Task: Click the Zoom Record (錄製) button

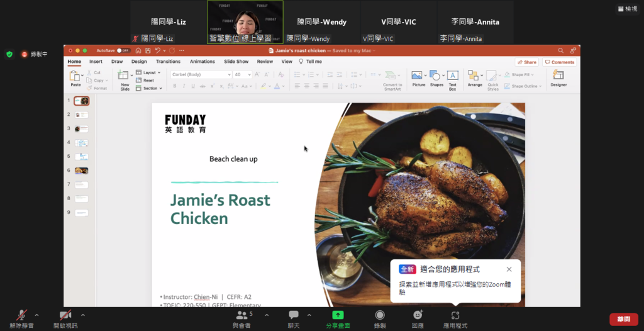Action: [380, 319]
